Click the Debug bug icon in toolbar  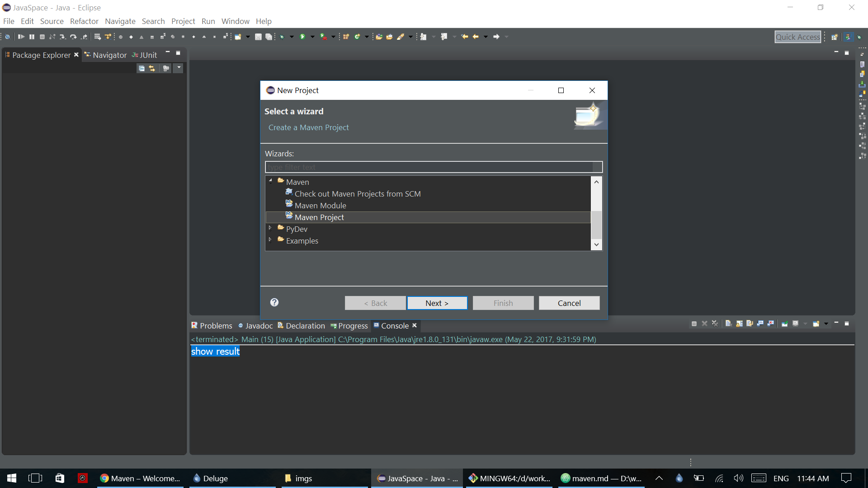[x=282, y=37]
